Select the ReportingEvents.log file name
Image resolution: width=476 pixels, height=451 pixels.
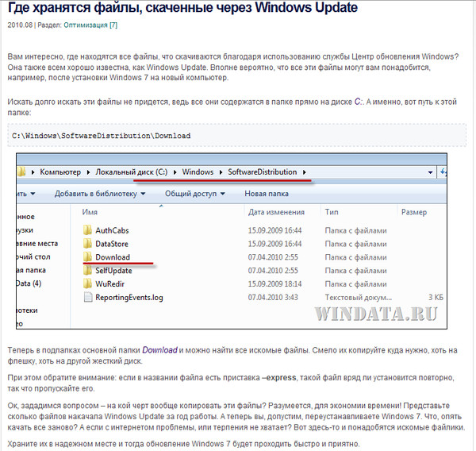129,297
